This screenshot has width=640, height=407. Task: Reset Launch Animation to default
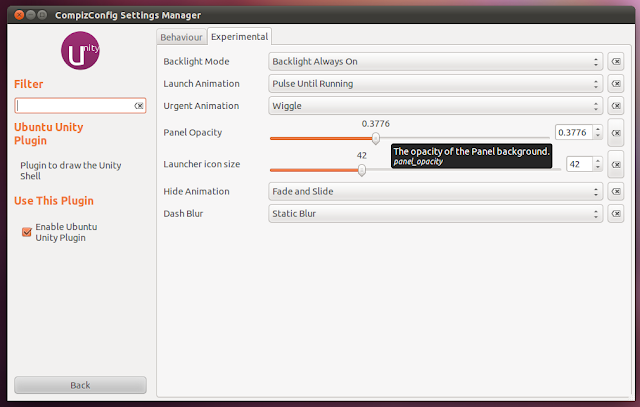(616, 84)
